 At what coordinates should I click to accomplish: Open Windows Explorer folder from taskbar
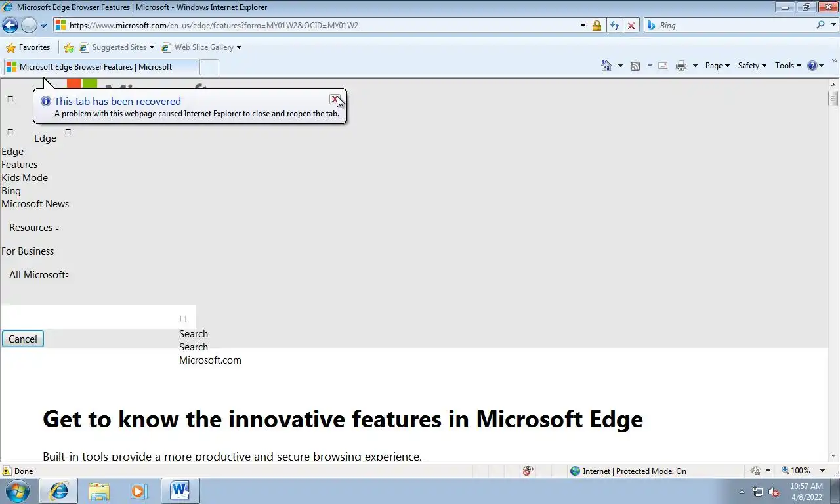99,491
